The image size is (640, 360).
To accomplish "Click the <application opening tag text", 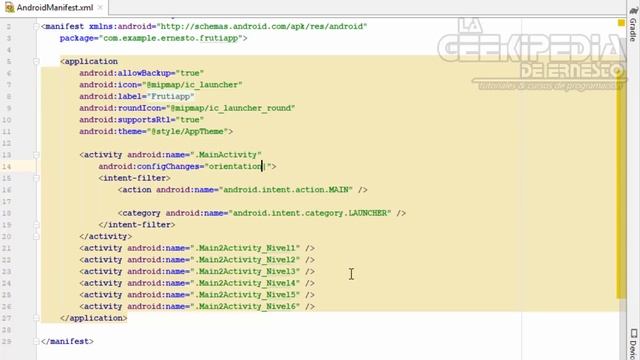I will pyautogui.click(x=89, y=61).
